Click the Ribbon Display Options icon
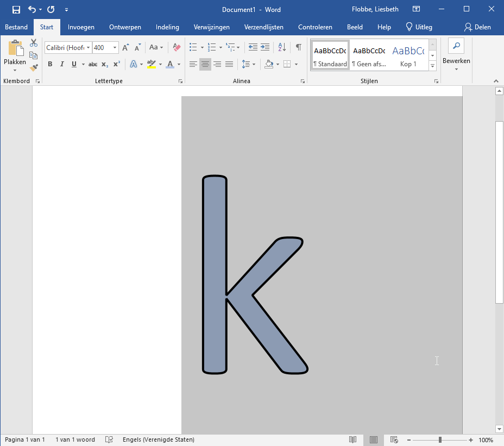Image resolution: width=504 pixels, height=446 pixels. point(416,9)
